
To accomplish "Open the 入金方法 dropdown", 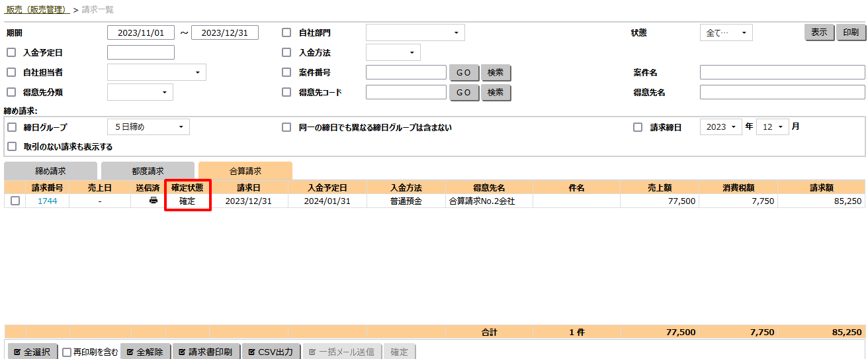I will point(393,52).
